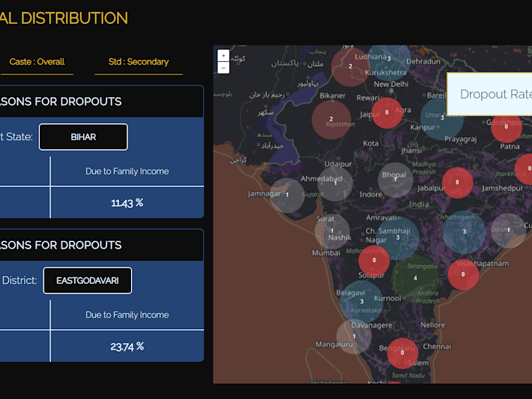532x399 pixels.
Task: Open the Caste : Overall selector
Action: tap(37, 62)
